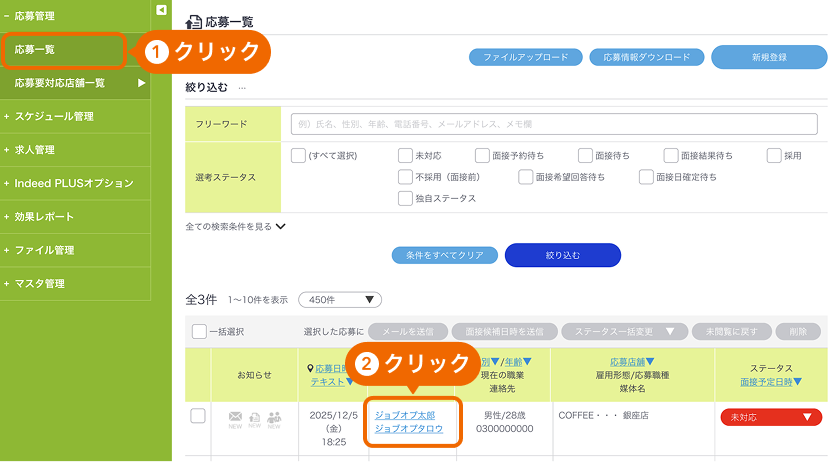Open the ジョブオプ太郎 applicant link
This screenshot has height=462, width=839.
(405, 415)
